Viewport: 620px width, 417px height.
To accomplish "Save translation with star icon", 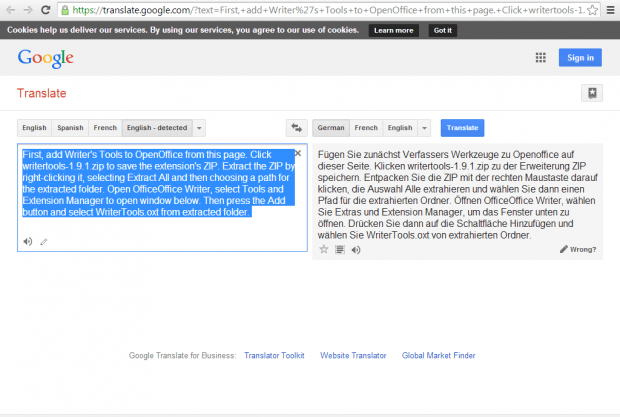I will click(324, 249).
